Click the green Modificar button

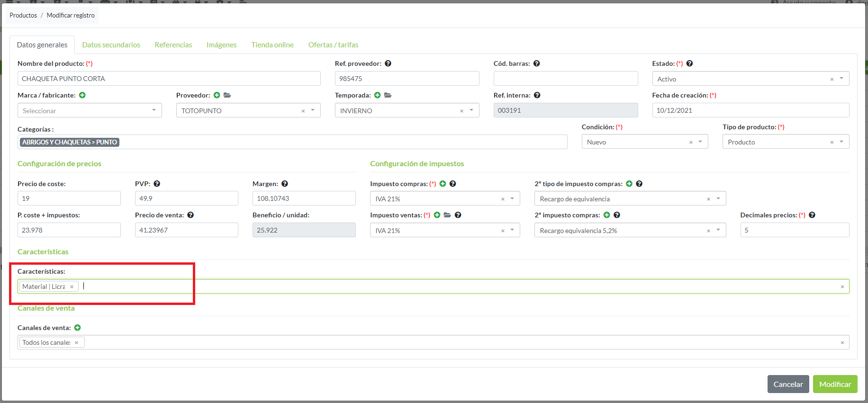[x=835, y=384]
